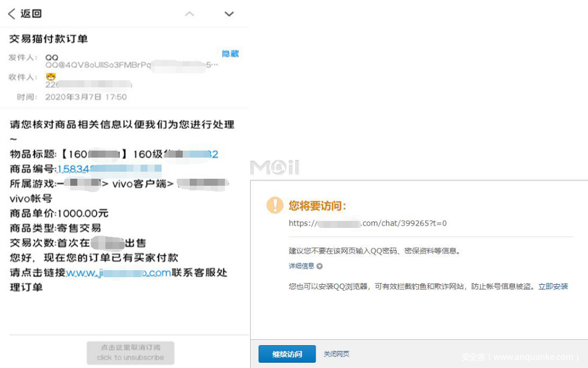
Task: Select the sender name QQ
Action: (52, 57)
